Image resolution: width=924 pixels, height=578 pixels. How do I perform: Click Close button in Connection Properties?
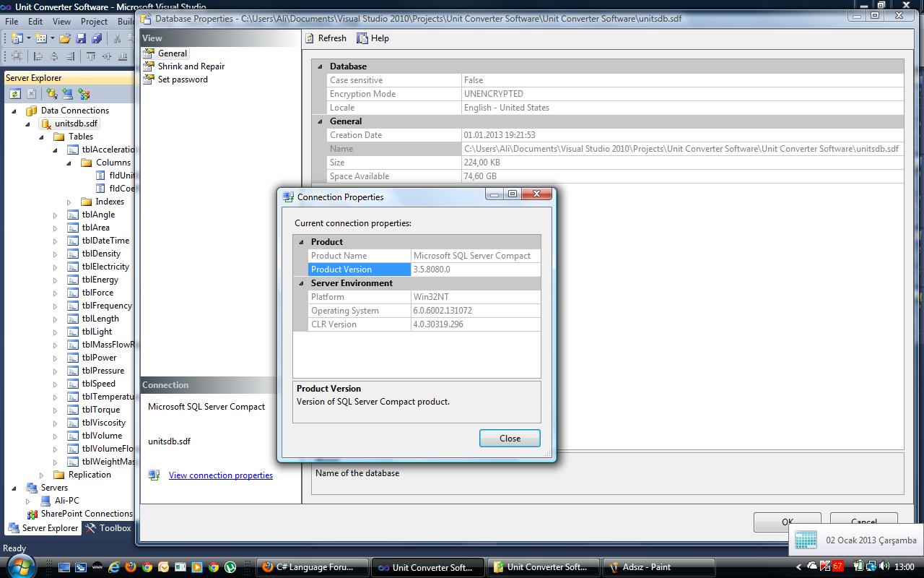pyautogui.click(x=510, y=438)
